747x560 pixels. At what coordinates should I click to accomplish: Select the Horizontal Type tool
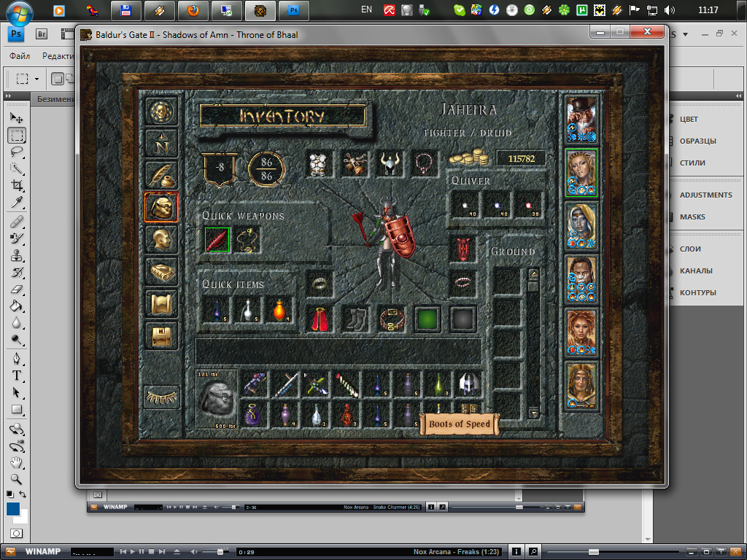click(17, 376)
